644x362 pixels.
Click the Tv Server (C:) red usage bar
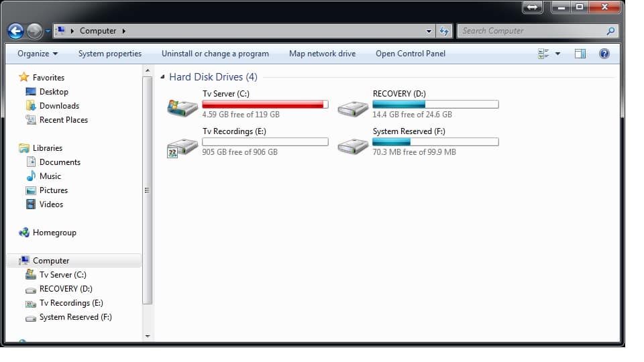265,105
